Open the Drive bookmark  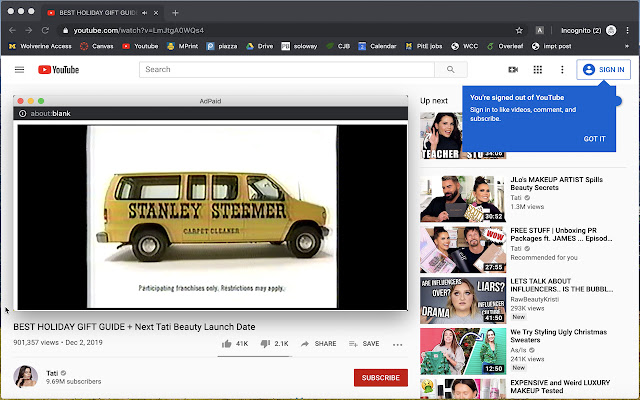tap(260, 46)
